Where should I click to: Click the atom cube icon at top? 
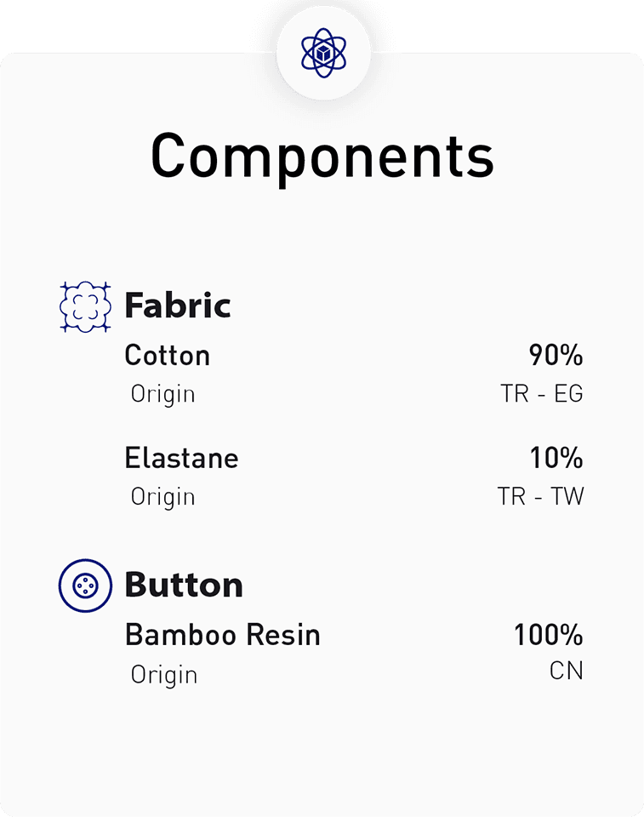323,53
